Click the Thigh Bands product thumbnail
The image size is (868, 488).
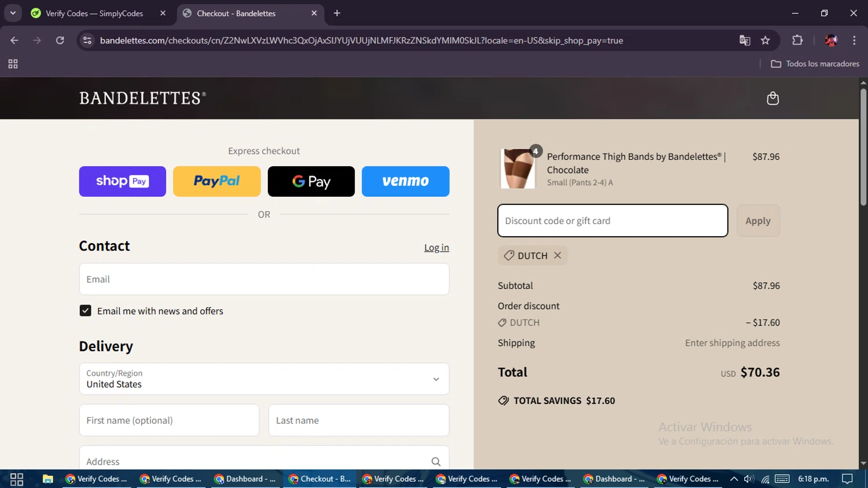[517, 168]
